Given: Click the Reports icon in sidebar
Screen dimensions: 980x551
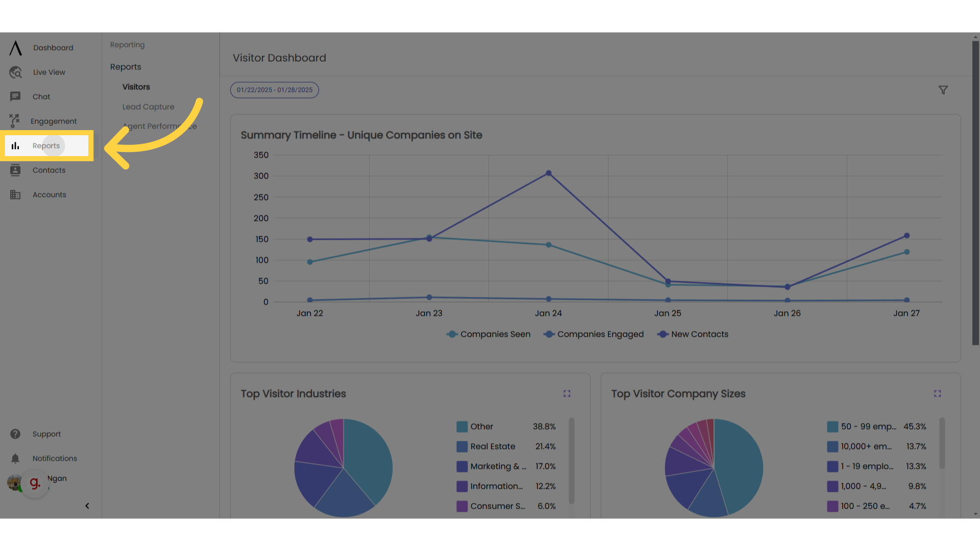Looking at the screenshot, I should pos(15,145).
